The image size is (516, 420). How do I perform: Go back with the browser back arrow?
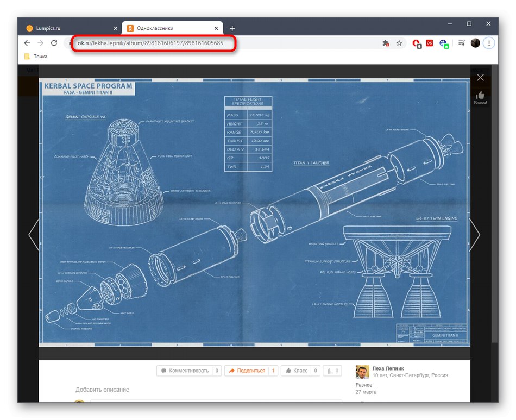pos(27,43)
